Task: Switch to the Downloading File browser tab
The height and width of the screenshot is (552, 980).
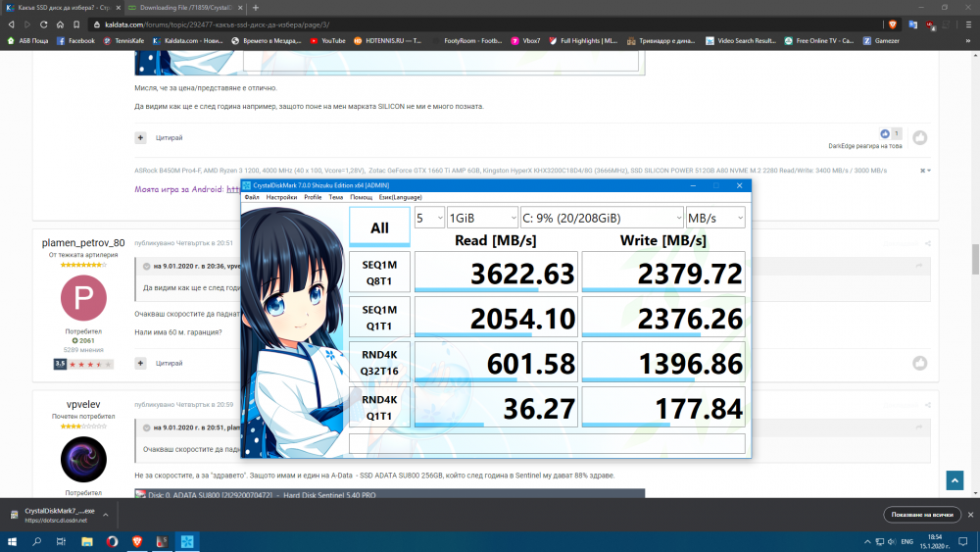Action: click(185, 8)
